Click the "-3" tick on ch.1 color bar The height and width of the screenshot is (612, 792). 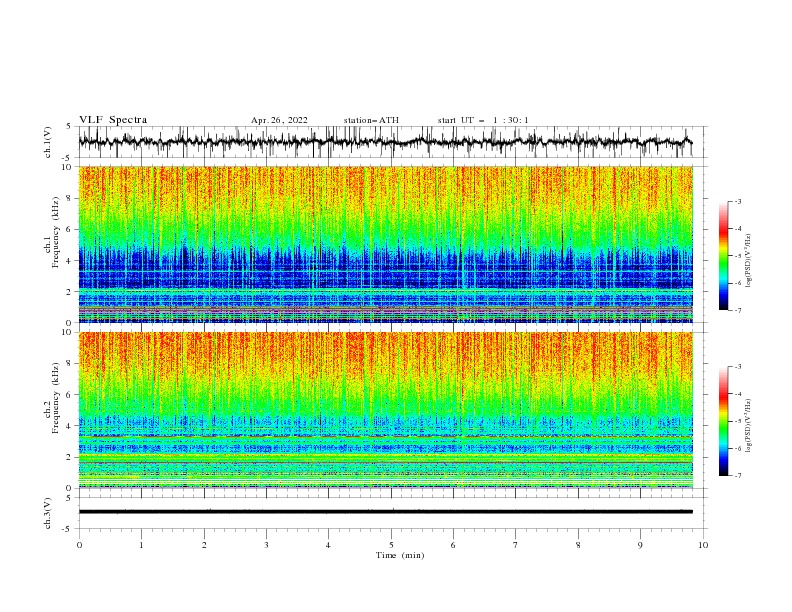[x=738, y=202]
